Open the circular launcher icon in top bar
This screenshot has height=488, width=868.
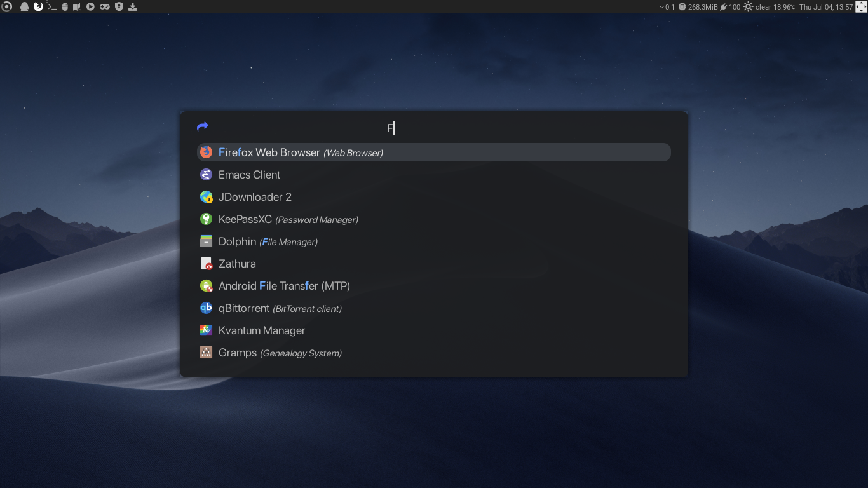pyautogui.click(x=6, y=7)
